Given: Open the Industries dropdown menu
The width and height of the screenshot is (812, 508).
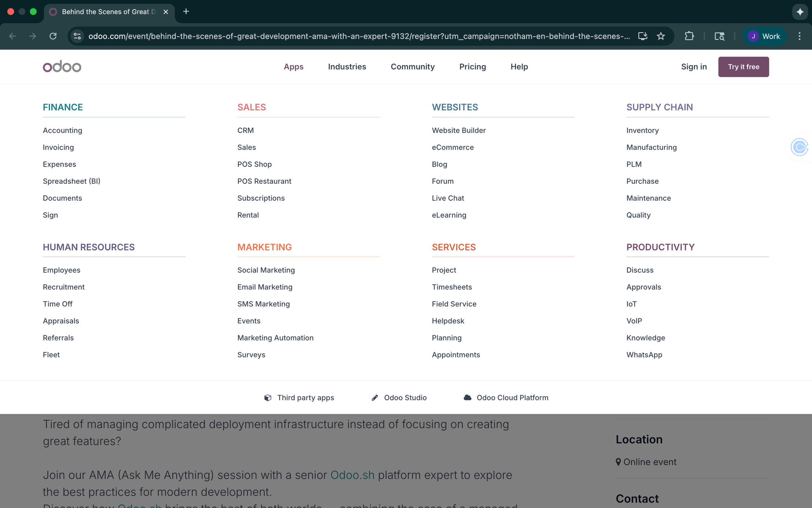Looking at the screenshot, I should pos(347,67).
